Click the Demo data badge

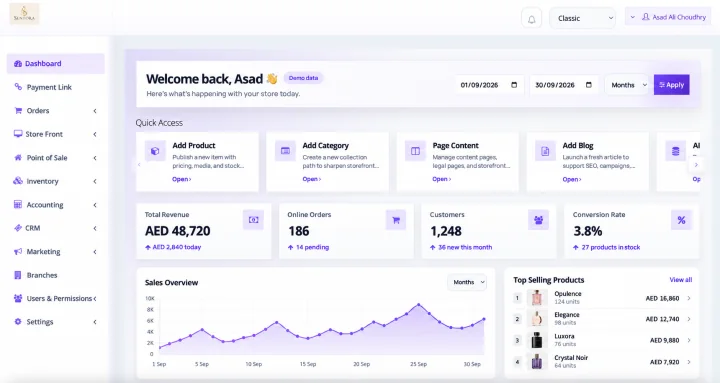pyautogui.click(x=304, y=78)
